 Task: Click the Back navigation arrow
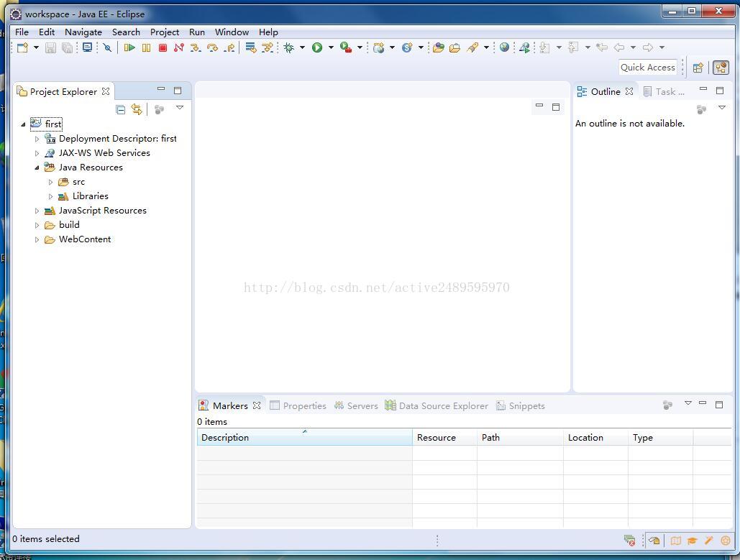tap(619, 47)
